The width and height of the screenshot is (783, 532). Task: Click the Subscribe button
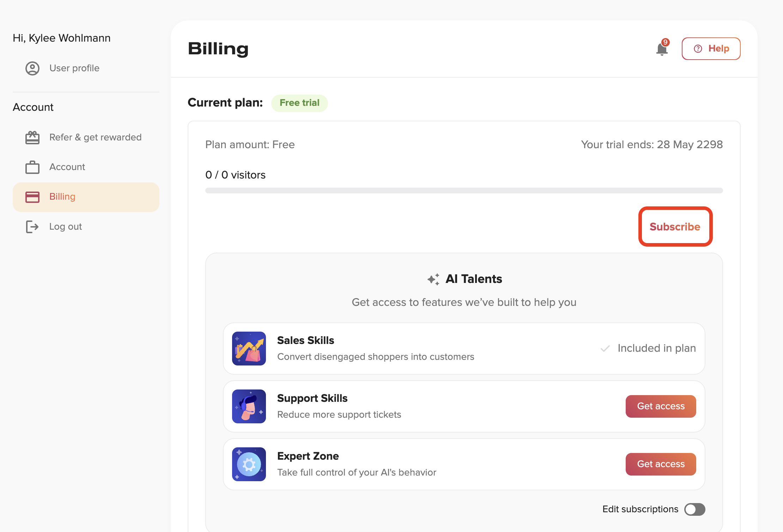coord(675,226)
